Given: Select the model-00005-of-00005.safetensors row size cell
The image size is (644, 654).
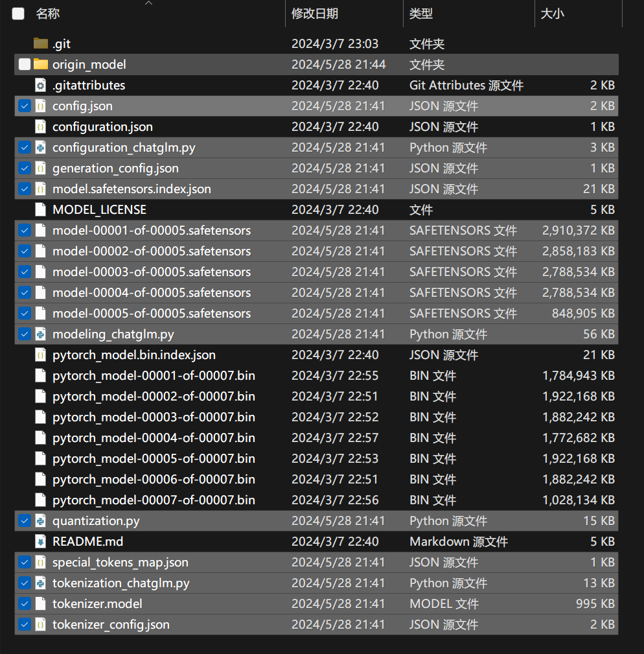Looking at the screenshot, I should pos(583,313).
